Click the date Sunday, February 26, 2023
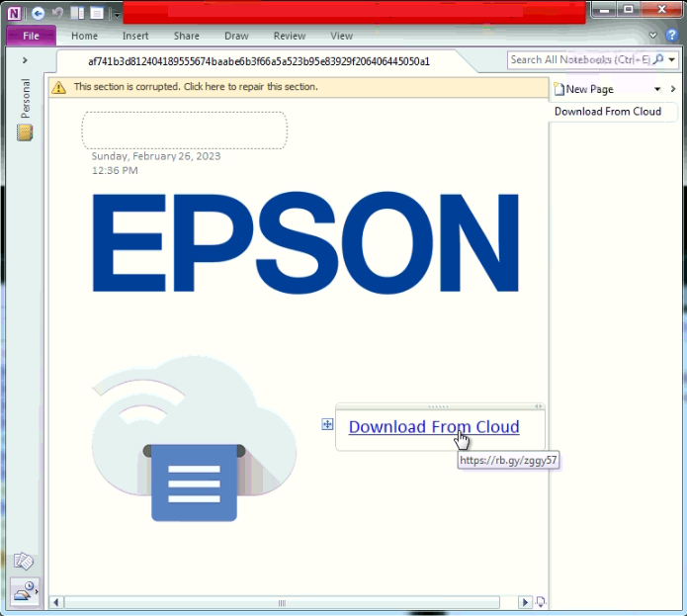 click(156, 156)
